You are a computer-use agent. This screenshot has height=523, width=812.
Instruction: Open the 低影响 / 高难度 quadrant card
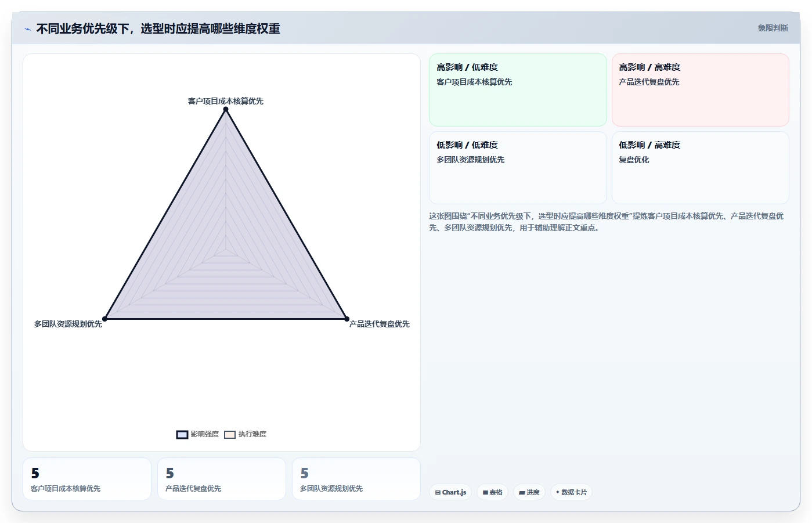click(x=701, y=168)
